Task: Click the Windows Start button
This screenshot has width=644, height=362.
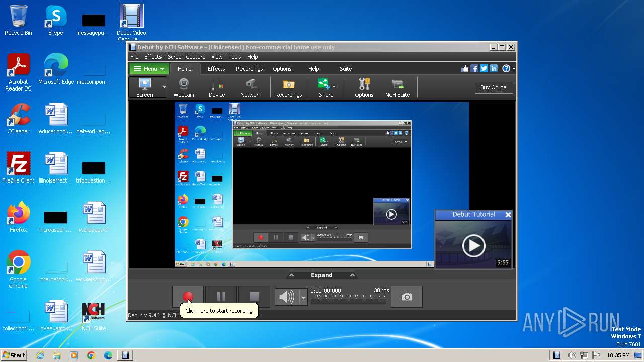Action: point(14,355)
